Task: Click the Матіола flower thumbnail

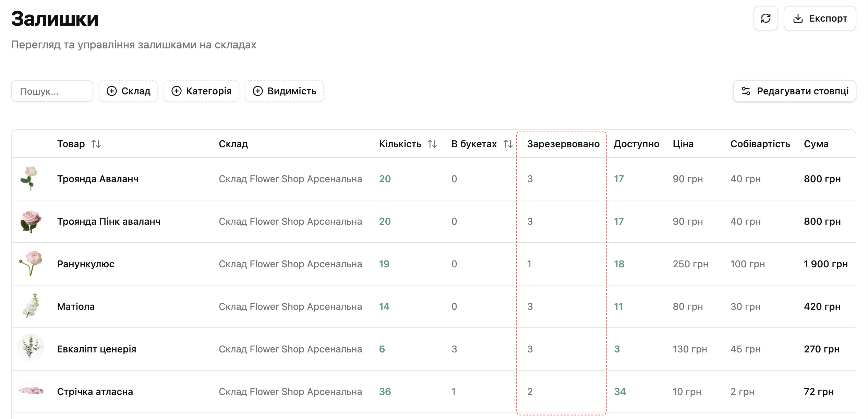Action: 31,306
